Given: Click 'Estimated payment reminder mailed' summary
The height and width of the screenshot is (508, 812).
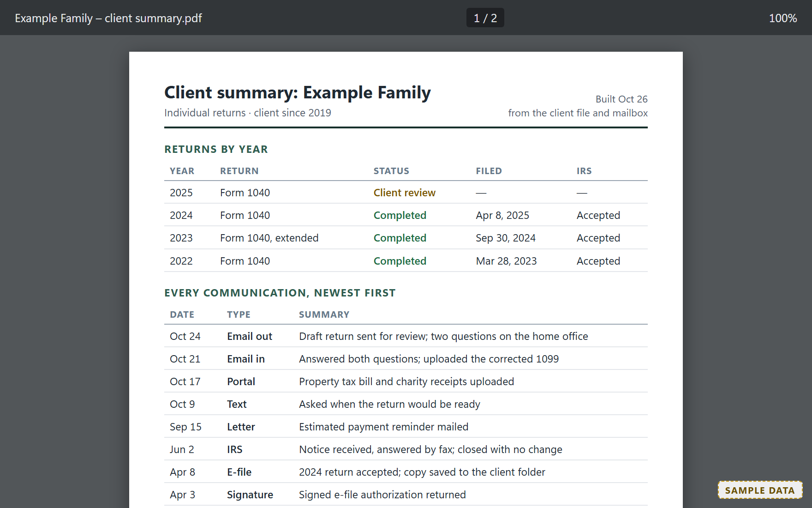Looking at the screenshot, I should pyautogui.click(x=383, y=427).
